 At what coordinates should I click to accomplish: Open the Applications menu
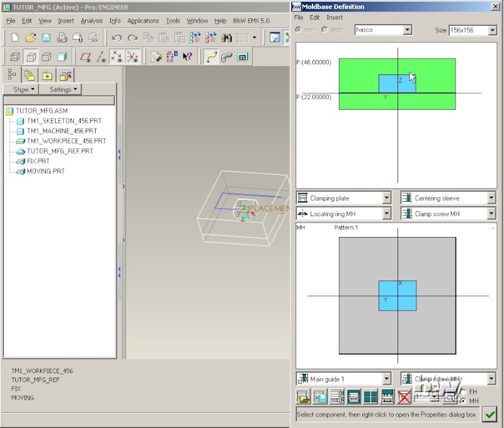coord(143,21)
